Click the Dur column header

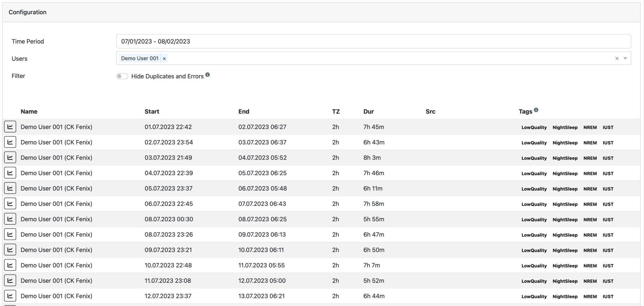(x=368, y=111)
